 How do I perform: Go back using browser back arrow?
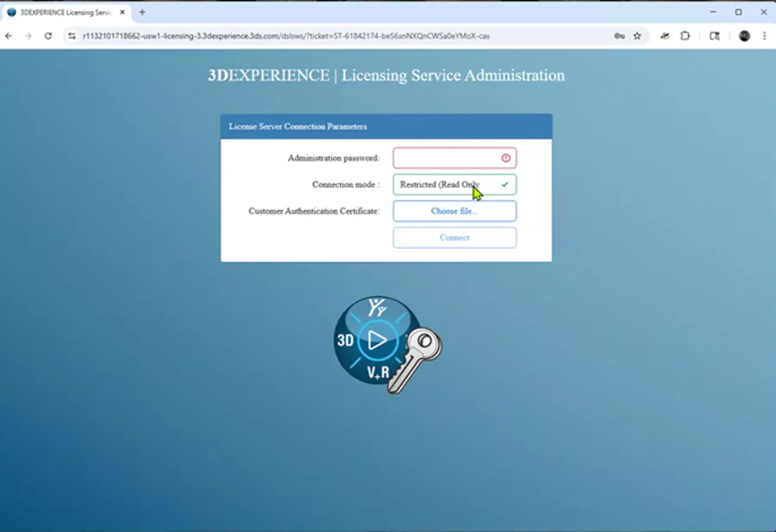click(x=9, y=35)
